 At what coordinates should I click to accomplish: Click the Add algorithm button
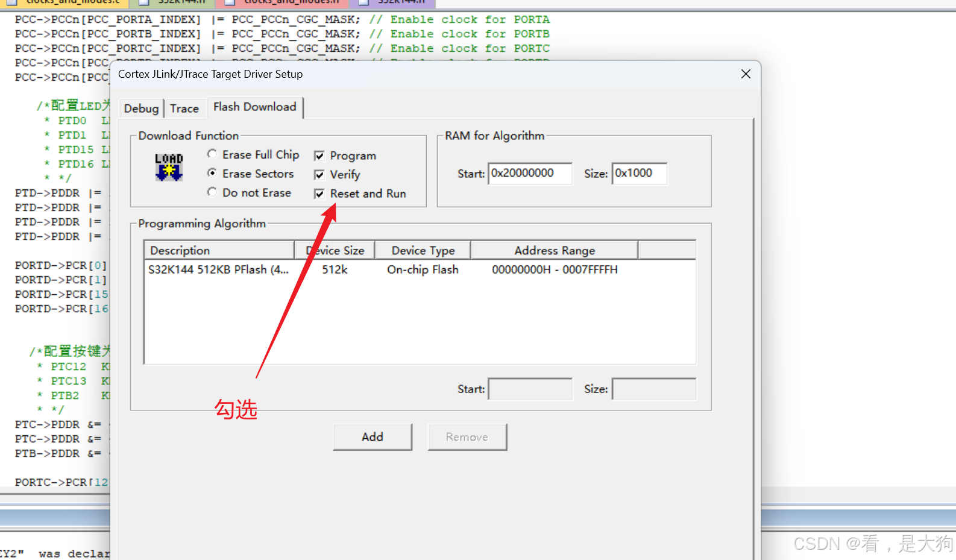[373, 437]
